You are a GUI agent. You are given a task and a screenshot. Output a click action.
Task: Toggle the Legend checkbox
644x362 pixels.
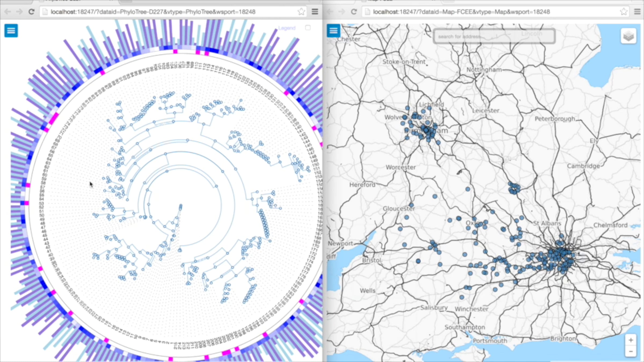coord(308,28)
